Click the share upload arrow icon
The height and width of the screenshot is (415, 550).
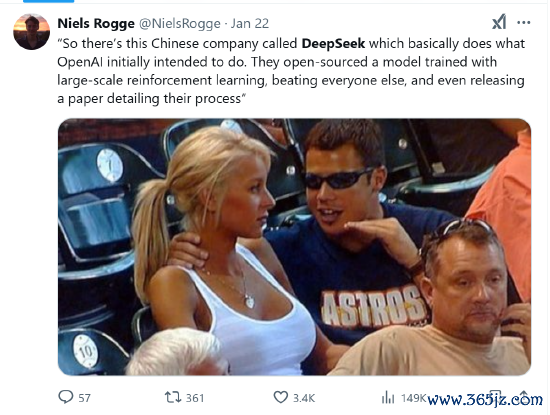coord(523,396)
